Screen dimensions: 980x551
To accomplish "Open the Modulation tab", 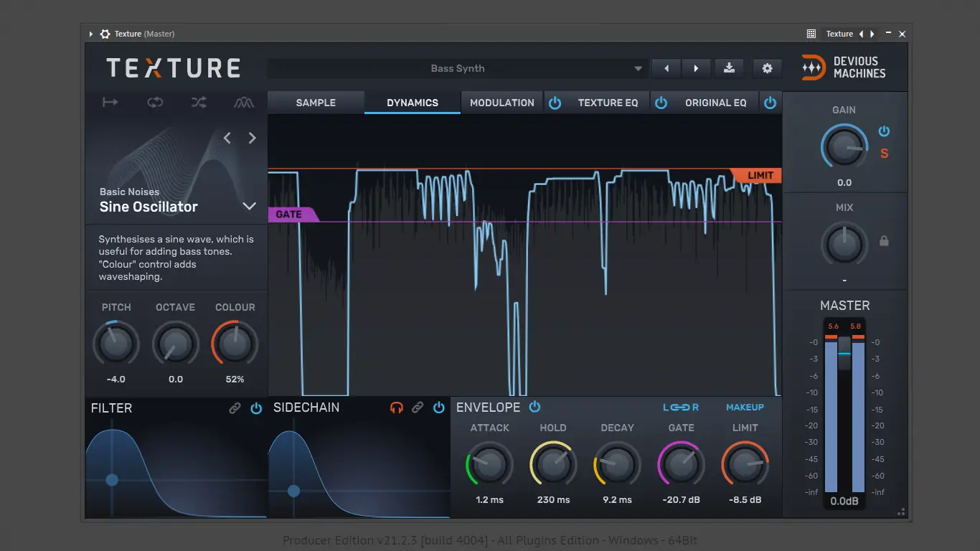I will (x=502, y=103).
